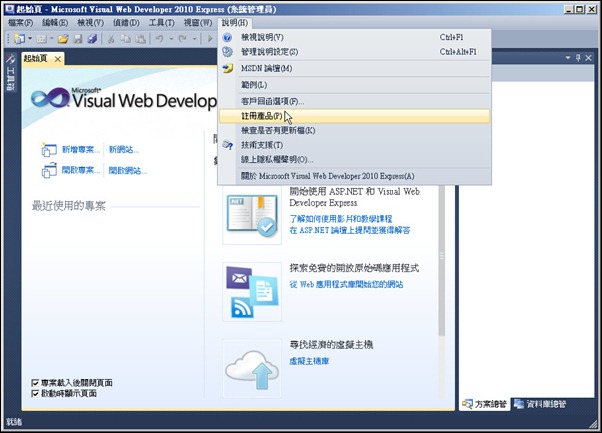The width and height of the screenshot is (602, 433).
Task: Click the 開啟專案... link
Action: (x=81, y=170)
